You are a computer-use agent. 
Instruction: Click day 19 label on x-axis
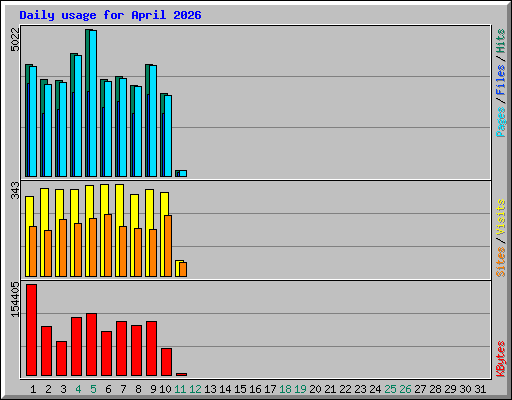click(x=300, y=389)
